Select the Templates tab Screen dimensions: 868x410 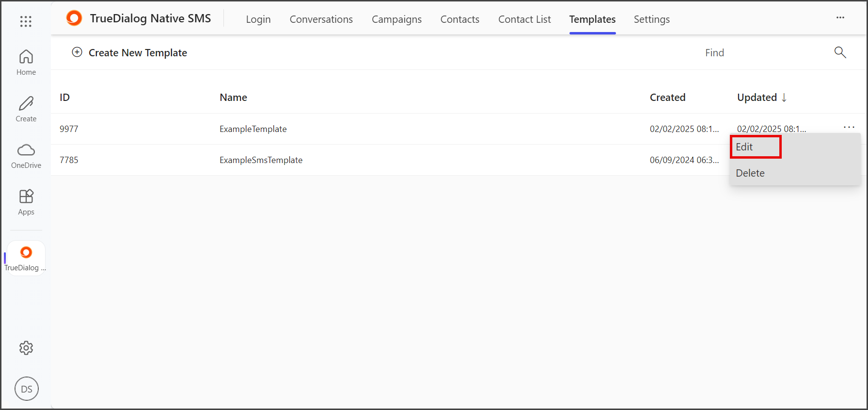pyautogui.click(x=592, y=19)
